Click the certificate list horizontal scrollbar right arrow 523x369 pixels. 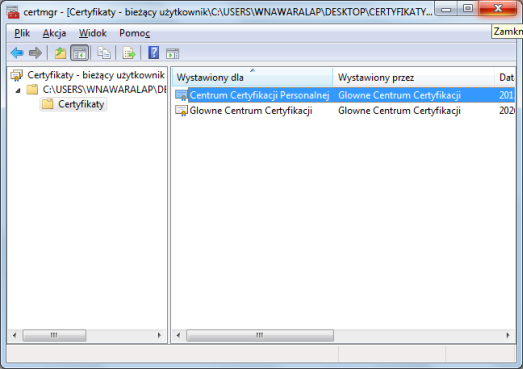click(508, 335)
